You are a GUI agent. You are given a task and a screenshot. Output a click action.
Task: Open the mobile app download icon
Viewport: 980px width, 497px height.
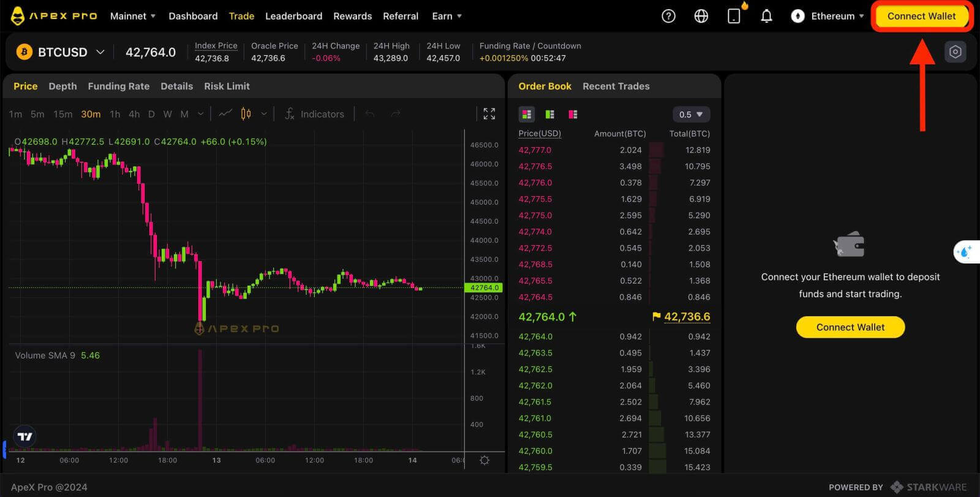[734, 17]
